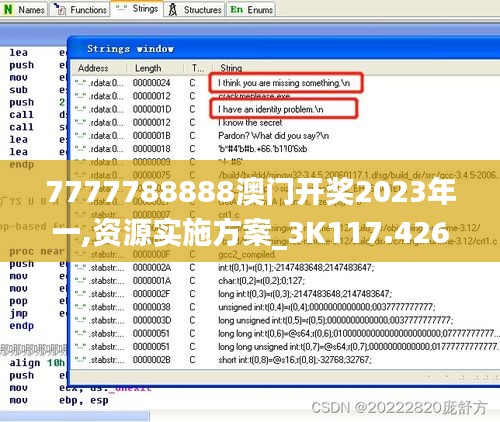500x422 pixels.
Task: Click the T... type column header
Action: click(198, 68)
